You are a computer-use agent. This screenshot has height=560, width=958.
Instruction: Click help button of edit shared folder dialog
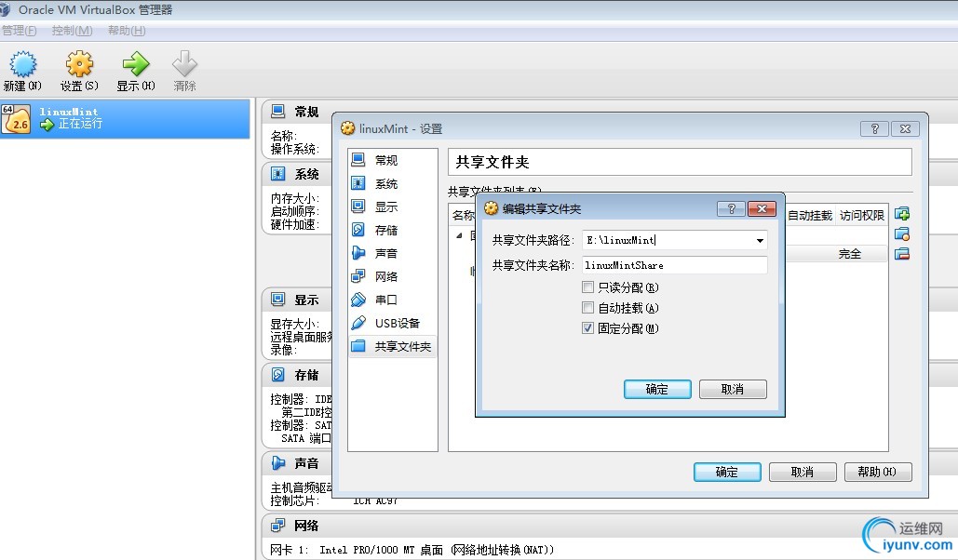click(x=731, y=209)
